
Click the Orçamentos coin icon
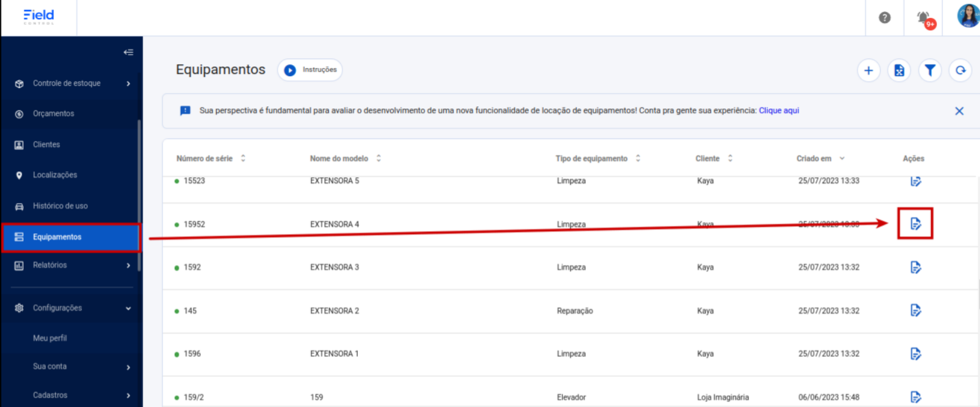[19, 114]
